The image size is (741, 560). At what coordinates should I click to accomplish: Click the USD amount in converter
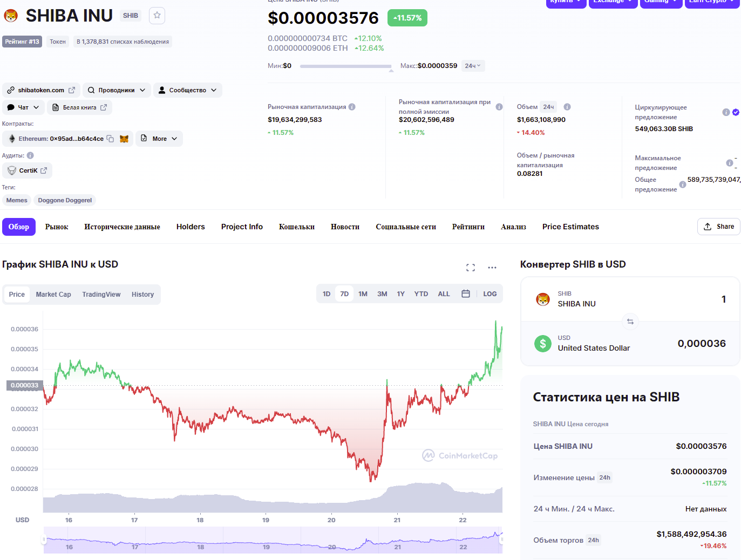[x=702, y=344]
